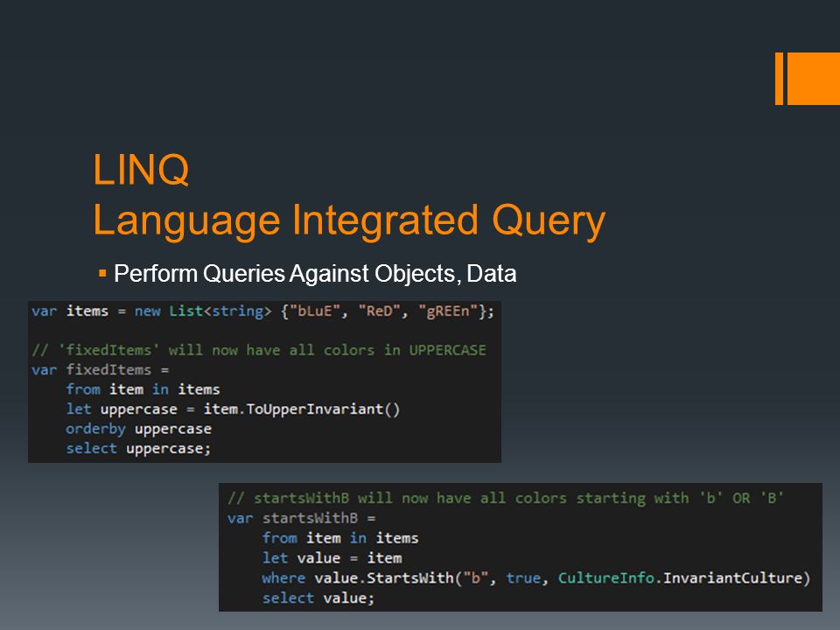The width and height of the screenshot is (840, 630).
Task: Click the 'select value;' code line
Action: click(x=318, y=598)
